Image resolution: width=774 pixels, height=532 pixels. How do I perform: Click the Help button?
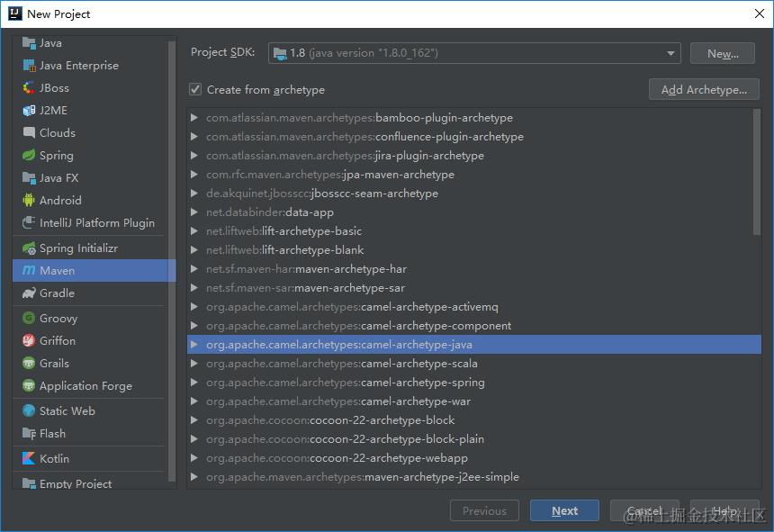point(724,510)
